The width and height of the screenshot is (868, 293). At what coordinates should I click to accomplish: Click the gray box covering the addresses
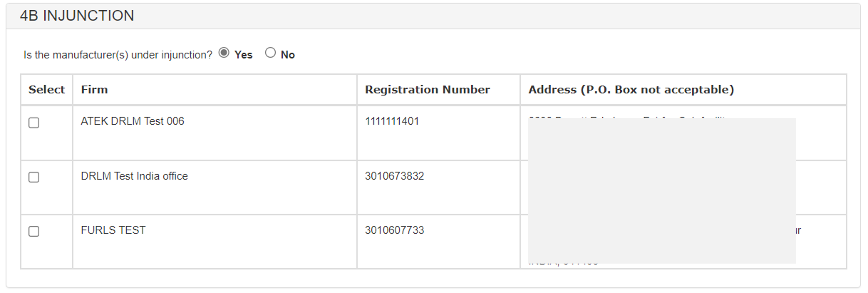[x=661, y=191]
